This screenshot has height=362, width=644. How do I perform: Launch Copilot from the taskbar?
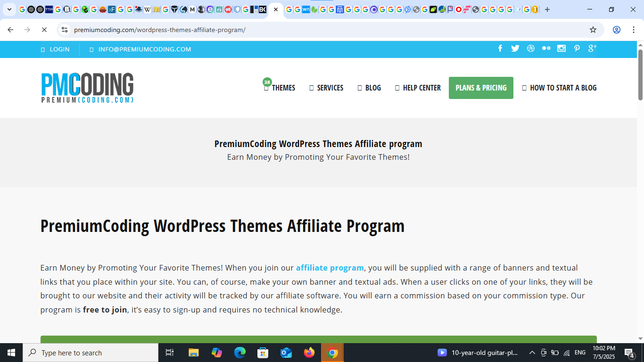coord(217,353)
